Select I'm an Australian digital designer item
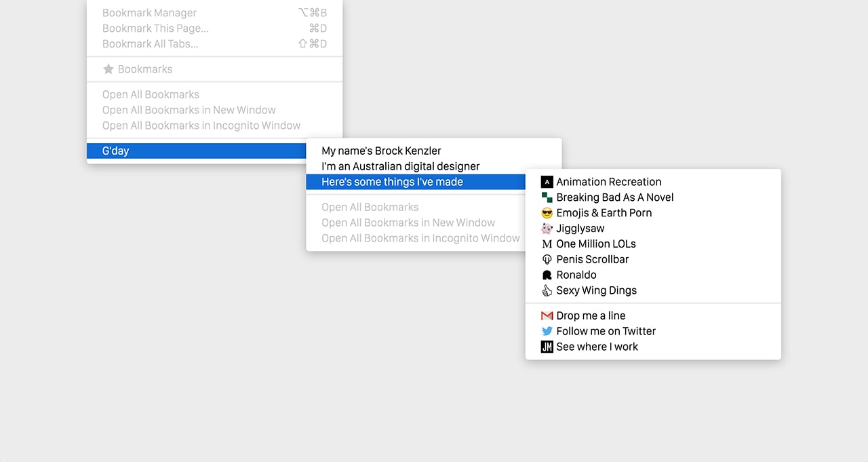 click(x=400, y=166)
